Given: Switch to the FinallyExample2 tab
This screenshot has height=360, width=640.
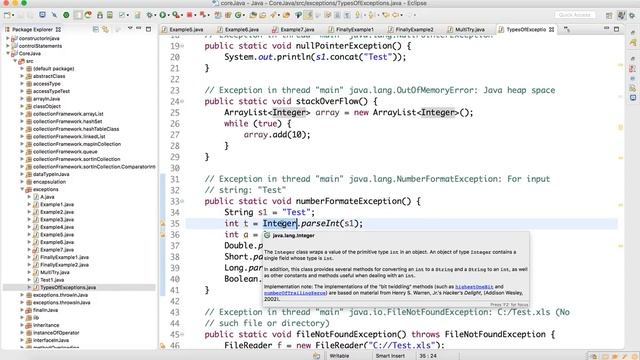Looking at the screenshot, I should [414, 30].
